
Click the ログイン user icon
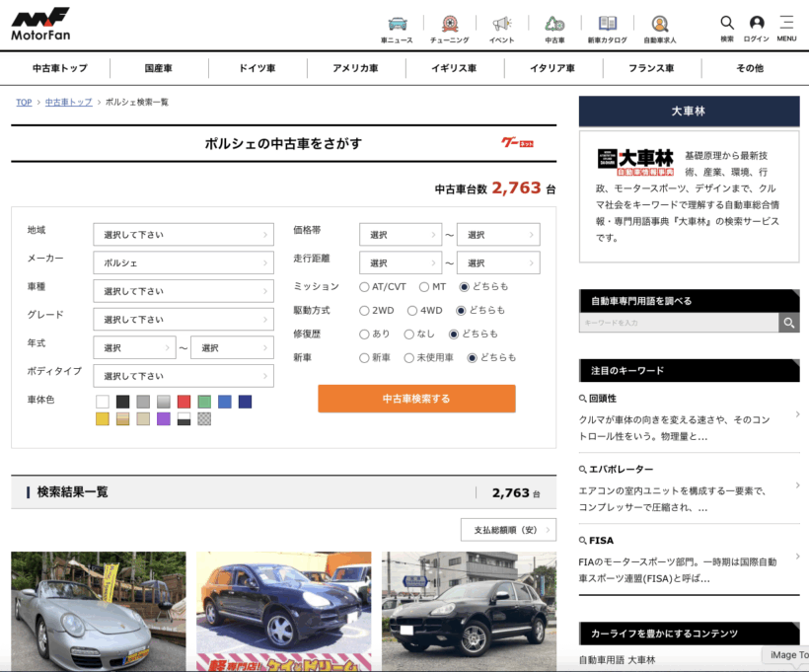757,25
